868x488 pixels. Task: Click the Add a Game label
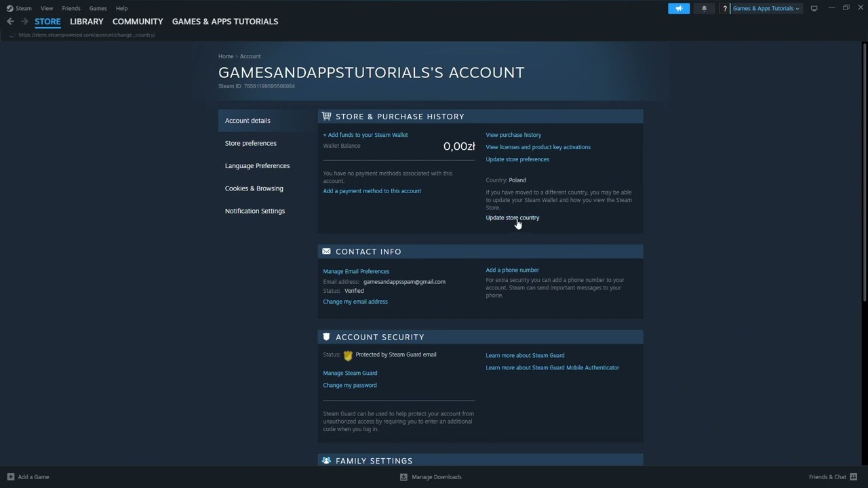(33, 477)
